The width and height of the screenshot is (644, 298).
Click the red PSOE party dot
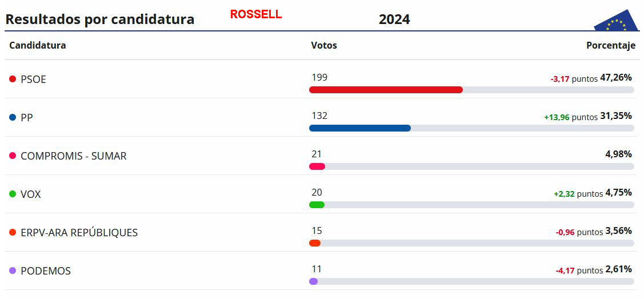coord(13,80)
